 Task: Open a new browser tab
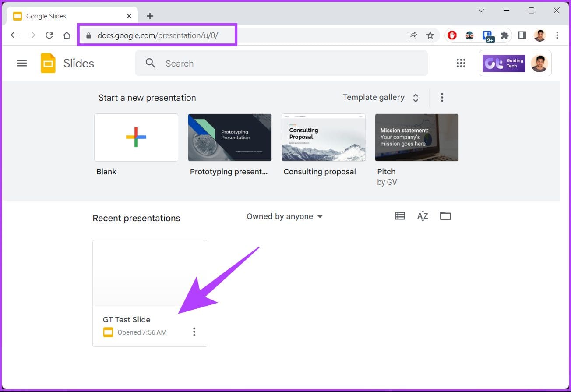150,16
